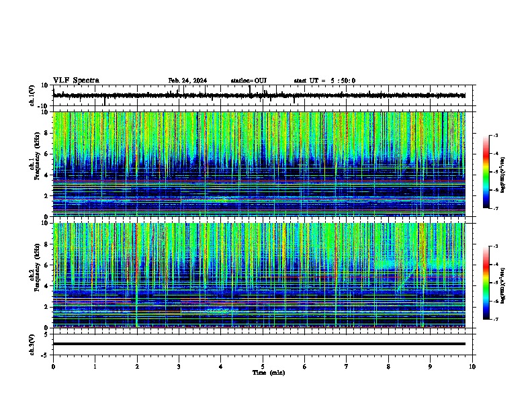Click the ch.3 flat black voltage trace
Screen dimensions: 532x411
[x=259, y=344]
